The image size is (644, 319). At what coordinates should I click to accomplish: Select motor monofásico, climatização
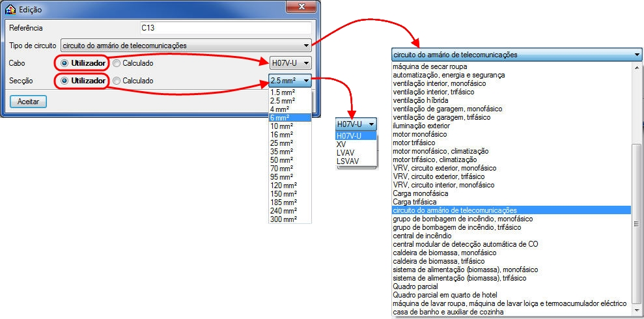pyautogui.click(x=511, y=151)
